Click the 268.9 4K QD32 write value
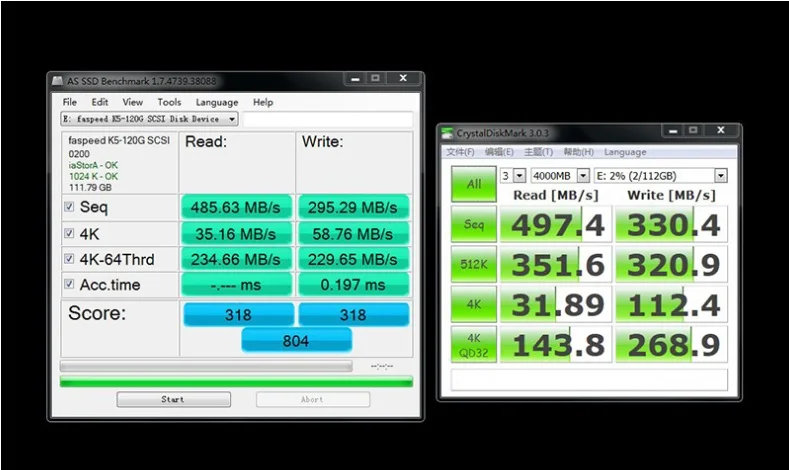 pyautogui.click(x=672, y=345)
